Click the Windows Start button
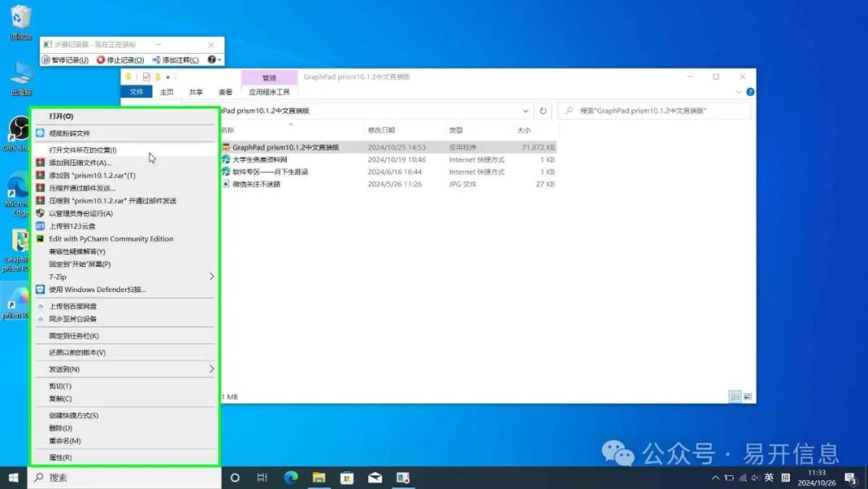 click(x=14, y=478)
